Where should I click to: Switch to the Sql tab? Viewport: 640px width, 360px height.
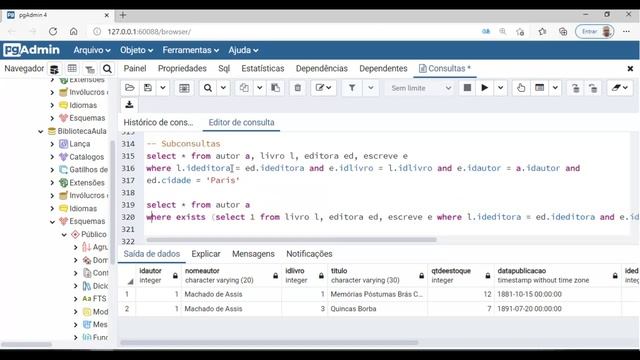pyautogui.click(x=224, y=69)
